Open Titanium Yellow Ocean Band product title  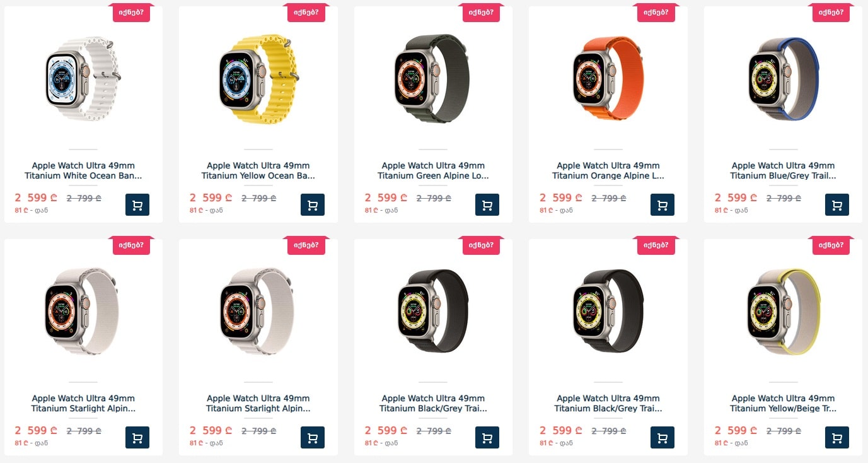258,171
